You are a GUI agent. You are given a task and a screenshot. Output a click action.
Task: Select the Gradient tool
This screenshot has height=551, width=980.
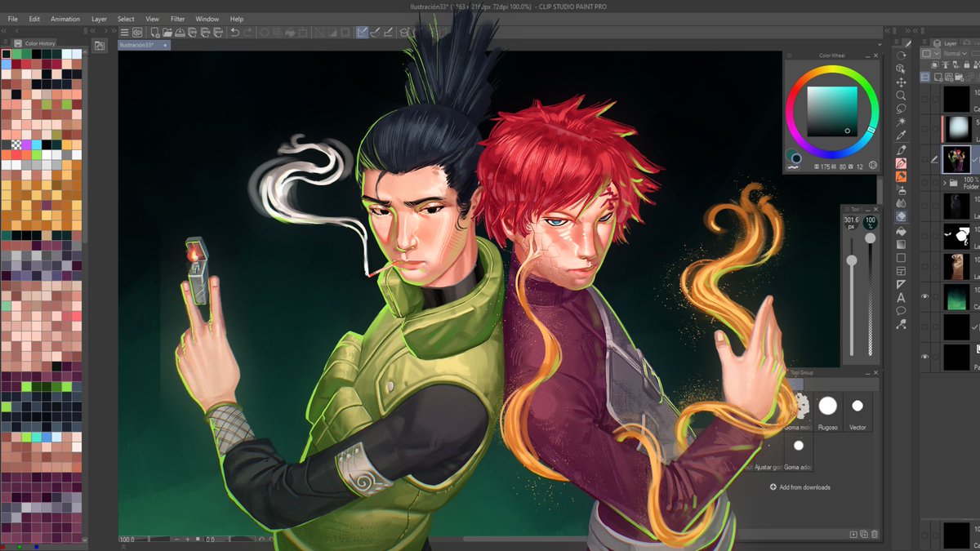click(x=901, y=244)
